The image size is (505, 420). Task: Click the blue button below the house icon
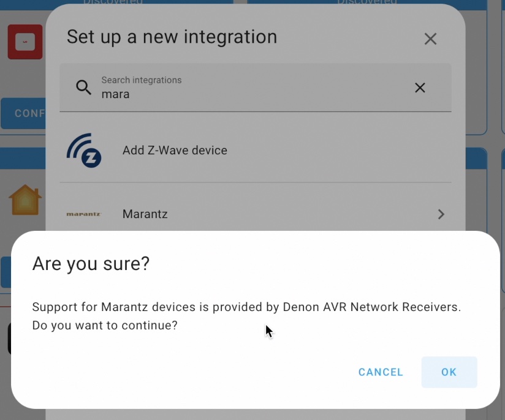click(x=6, y=272)
